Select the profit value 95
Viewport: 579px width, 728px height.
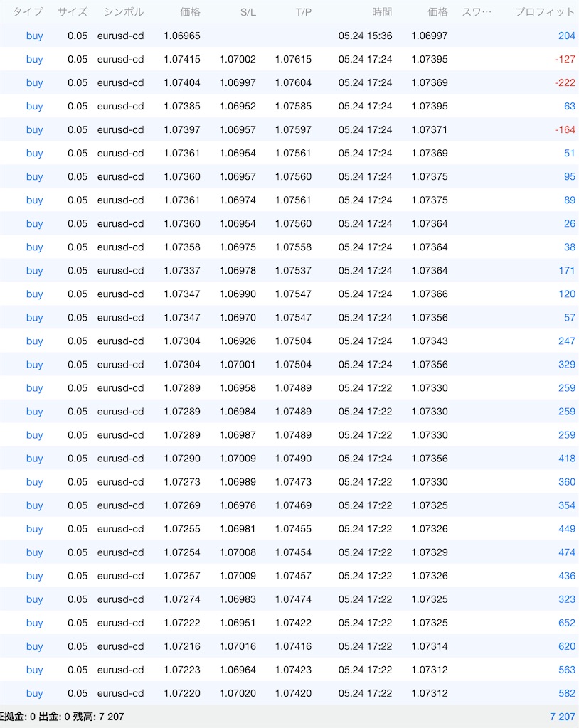coord(570,177)
